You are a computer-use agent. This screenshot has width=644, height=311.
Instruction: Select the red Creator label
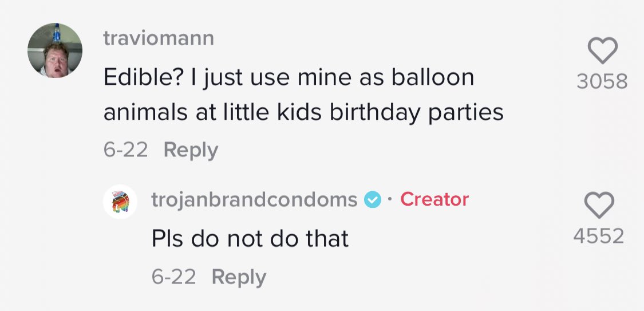point(434,199)
